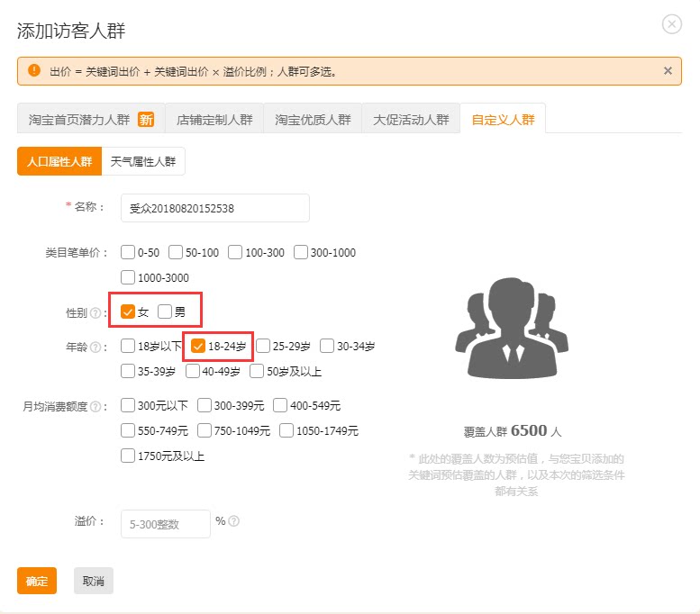Viewport: 700px width, 614px height.
Task: Open the help icon next to 年龄
Action: (95, 347)
